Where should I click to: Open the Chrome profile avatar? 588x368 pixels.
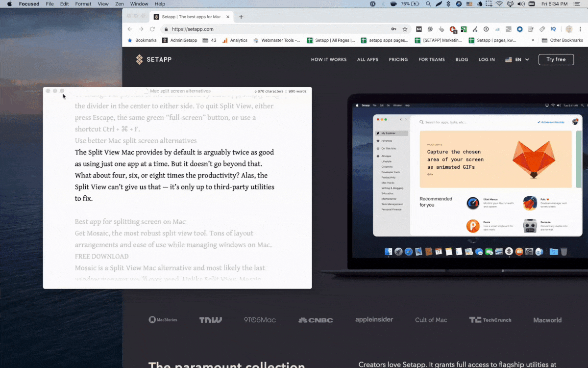tap(569, 29)
